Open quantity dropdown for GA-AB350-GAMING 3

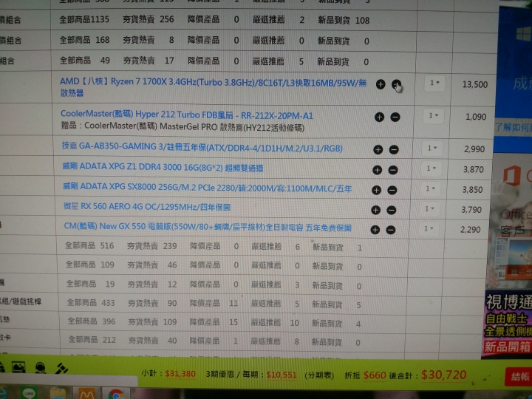(432, 149)
